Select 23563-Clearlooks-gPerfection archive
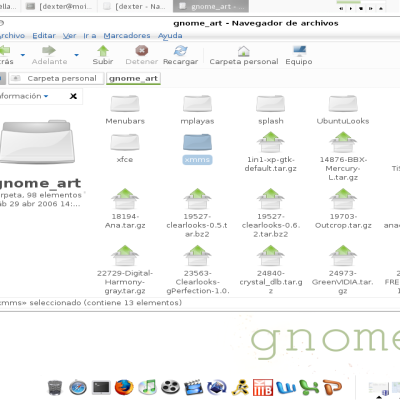This screenshot has width=400, height=400. point(197,269)
